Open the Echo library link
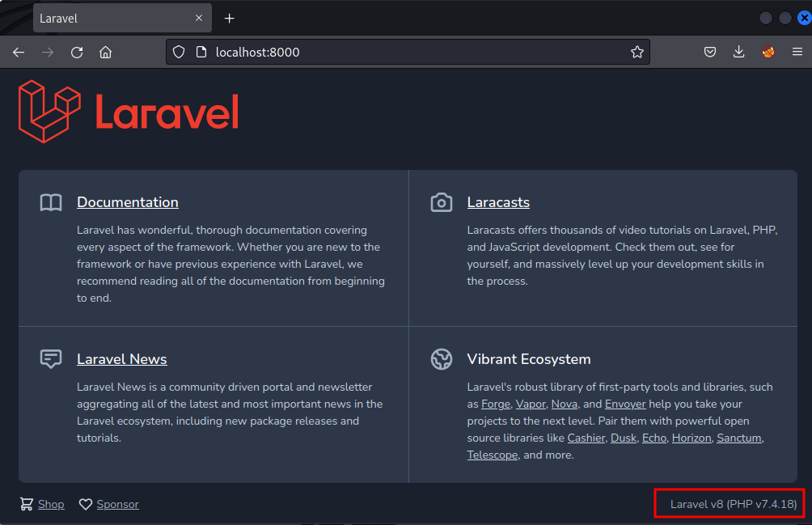The width and height of the screenshot is (812, 525). 654,438
